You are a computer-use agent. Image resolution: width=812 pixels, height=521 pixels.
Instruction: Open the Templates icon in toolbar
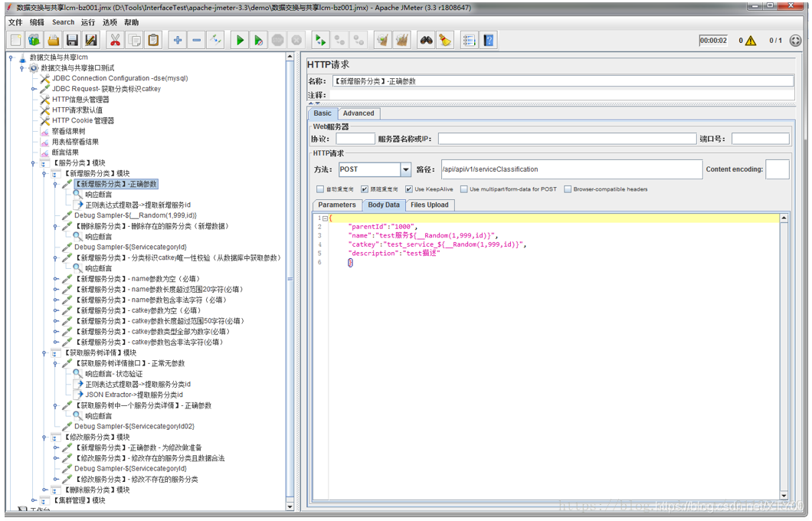pyautogui.click(x=34, y=40)
